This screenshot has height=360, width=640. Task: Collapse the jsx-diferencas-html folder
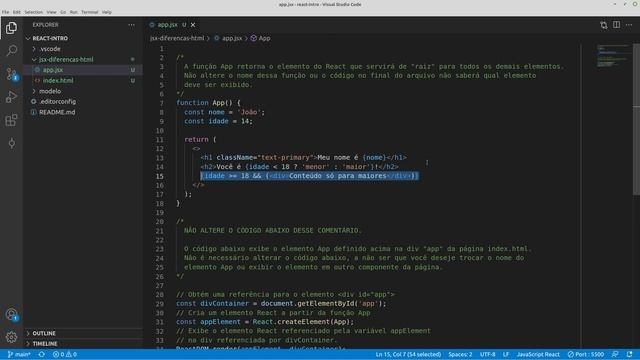coord(34,60)
